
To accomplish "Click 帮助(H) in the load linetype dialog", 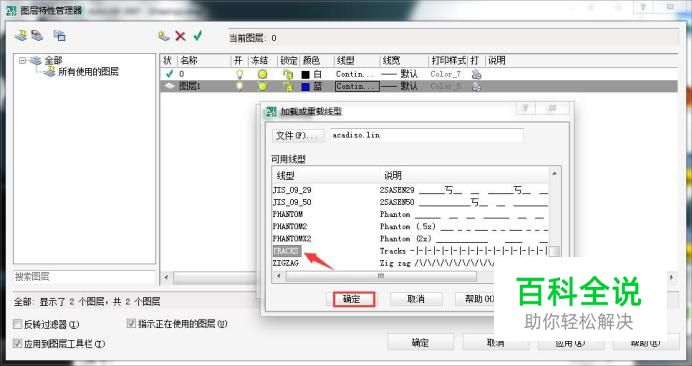I will click(478, 299).
